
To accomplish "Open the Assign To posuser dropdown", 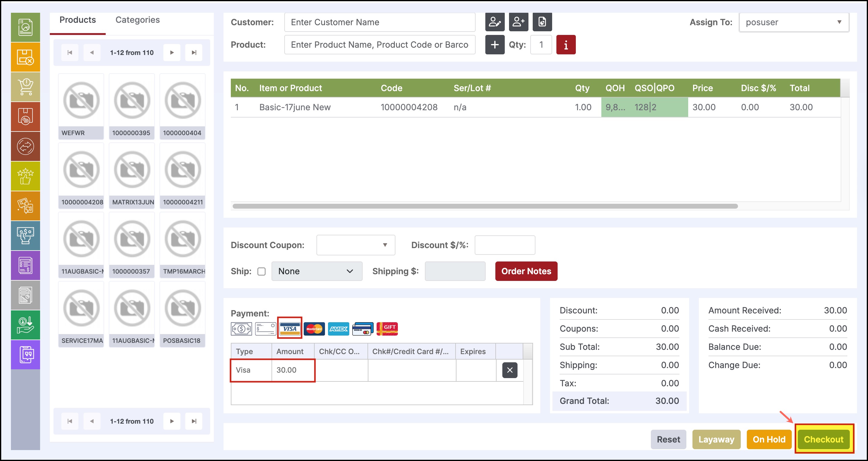I will pos(794,22).
